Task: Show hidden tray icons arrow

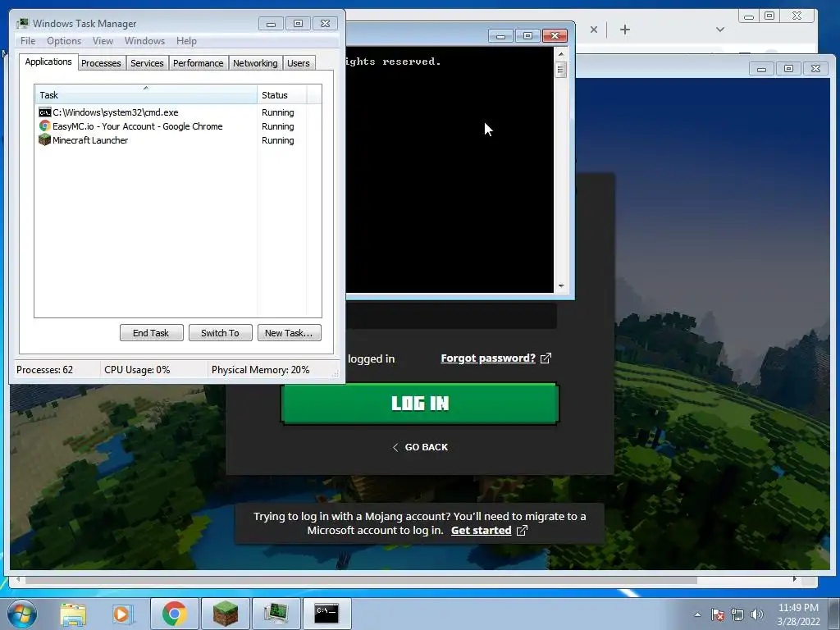Action: (697, 614)
